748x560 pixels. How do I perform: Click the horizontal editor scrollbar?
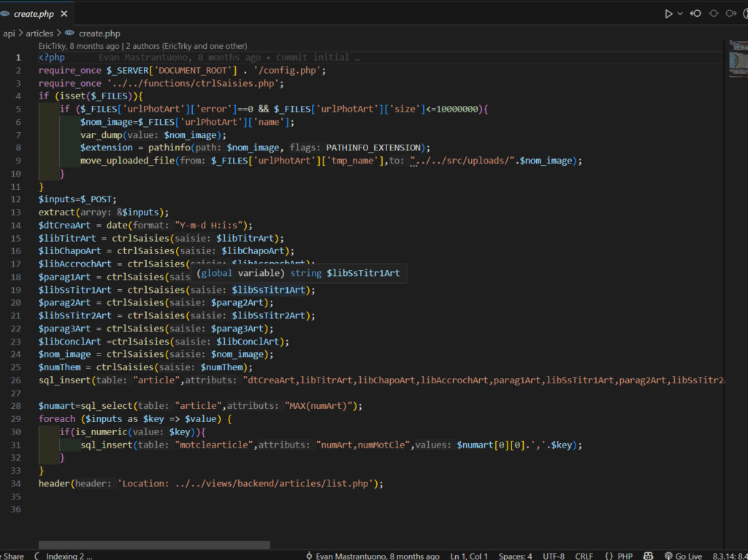pos(153,543)
